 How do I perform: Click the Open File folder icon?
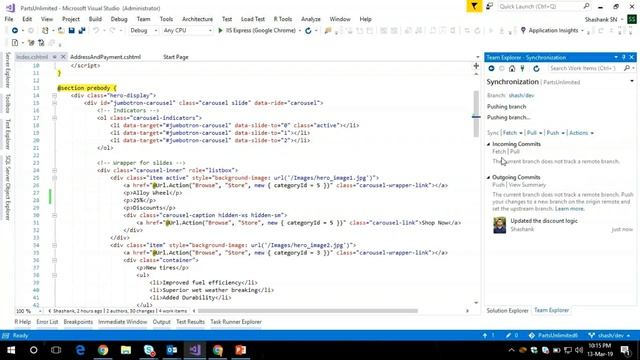pos(61,31)
